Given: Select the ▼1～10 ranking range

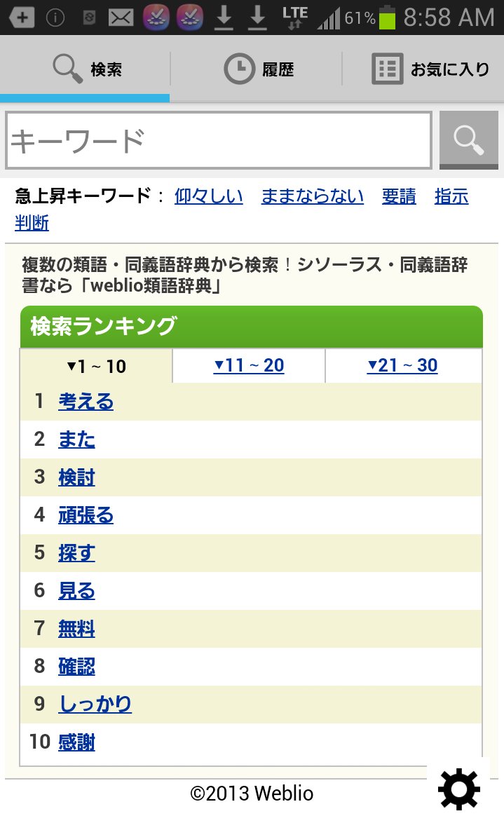Looking at the screenshot, I should tap(96, 366).
